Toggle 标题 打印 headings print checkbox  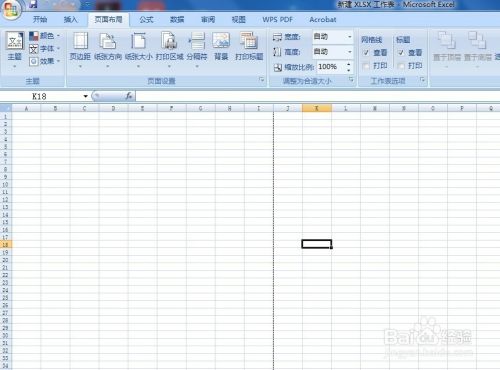tap(401, 66)
